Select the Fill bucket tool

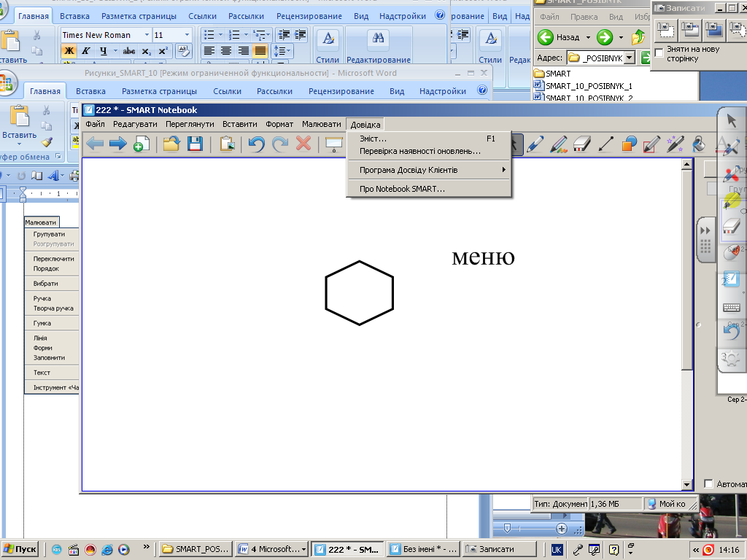click(698, 144)
